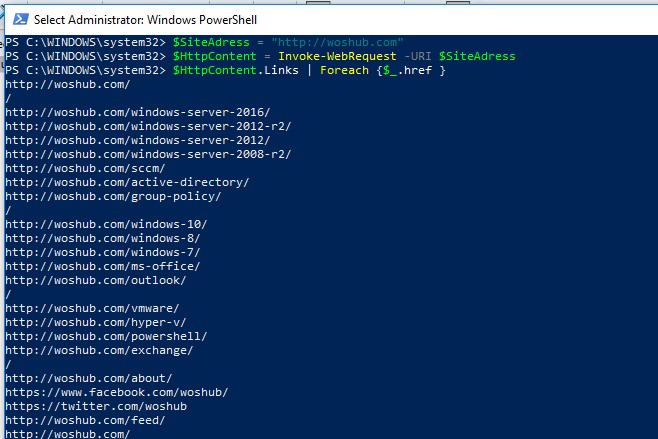Click the quoted "http://woshub.com" string

(342, 42)
